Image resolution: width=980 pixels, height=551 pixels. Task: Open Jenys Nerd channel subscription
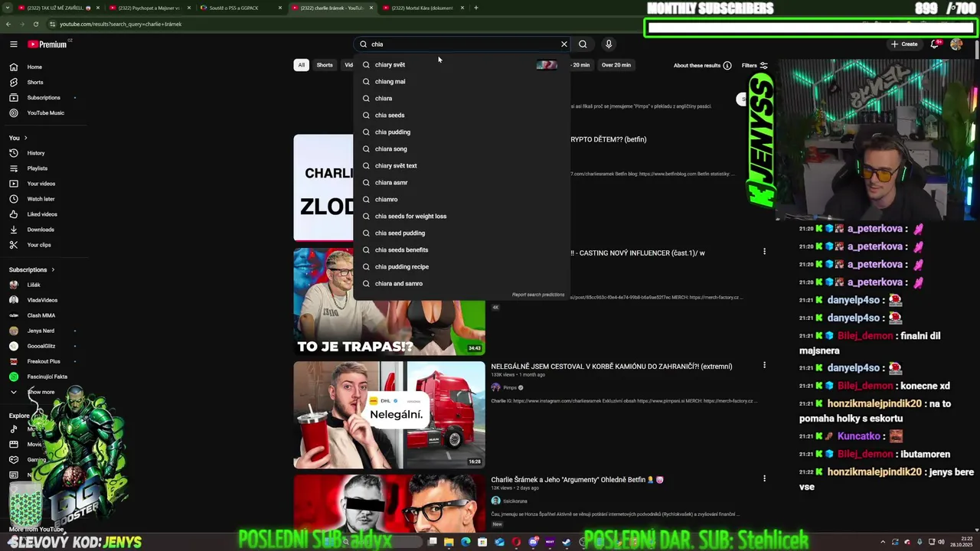[42, 331]
